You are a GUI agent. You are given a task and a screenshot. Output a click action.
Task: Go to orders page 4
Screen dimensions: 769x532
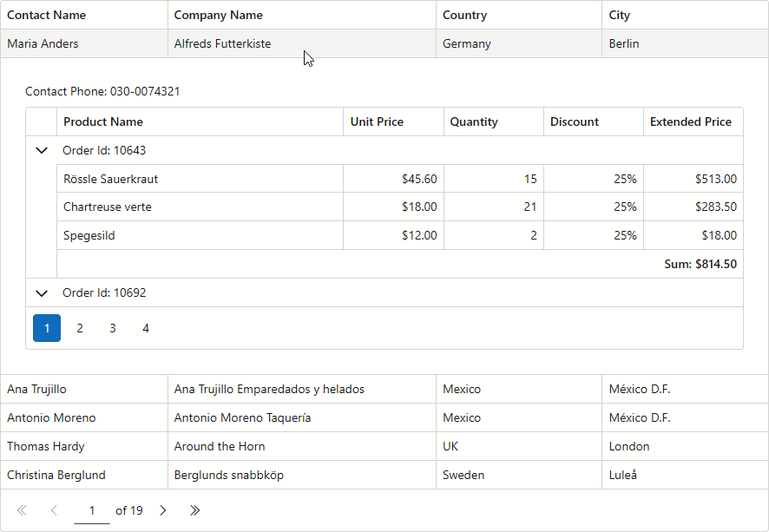(146, 328)
